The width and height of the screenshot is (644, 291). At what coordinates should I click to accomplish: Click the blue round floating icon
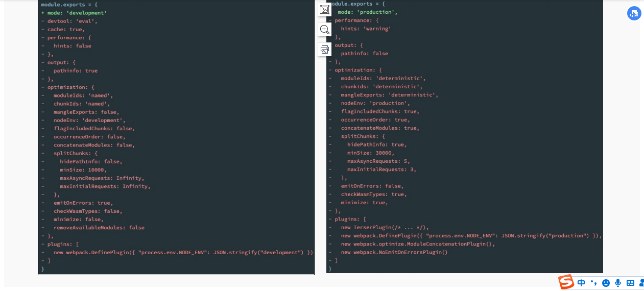(634, 13)
